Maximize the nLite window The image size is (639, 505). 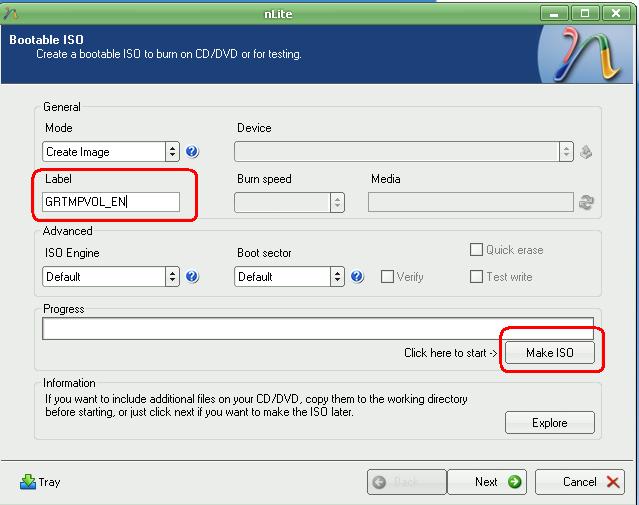pyautogui.click(x=585, y=13)
